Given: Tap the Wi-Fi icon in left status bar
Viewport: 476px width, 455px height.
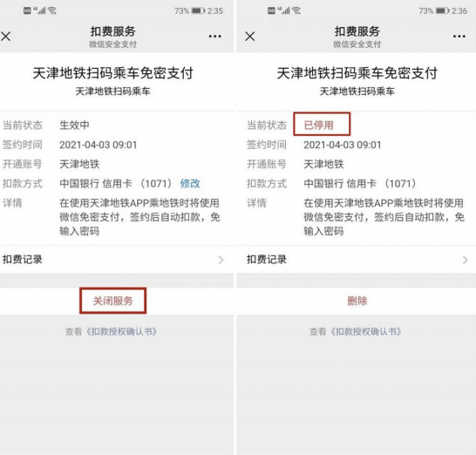Looking at the screenshot, I should pos(52,10).
